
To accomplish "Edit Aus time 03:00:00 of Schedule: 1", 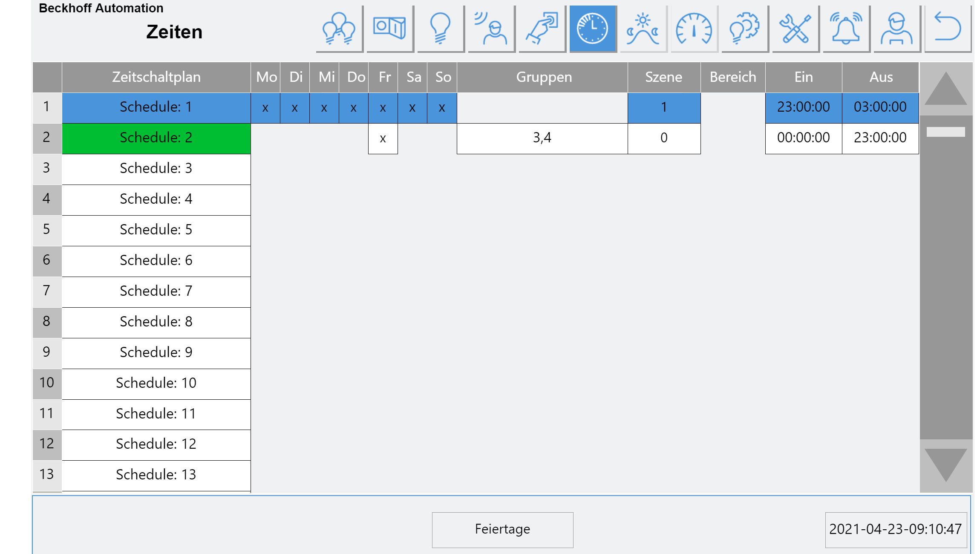I will 880,108.
